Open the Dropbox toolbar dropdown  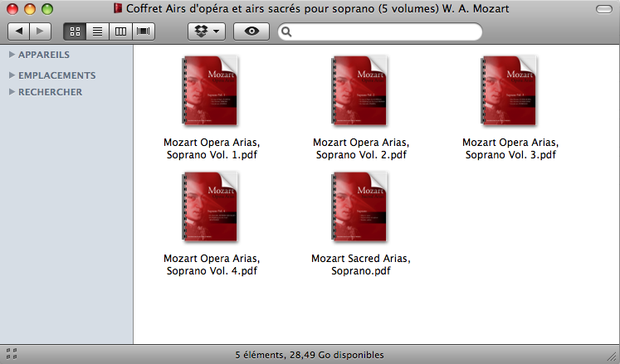[207, 32]
